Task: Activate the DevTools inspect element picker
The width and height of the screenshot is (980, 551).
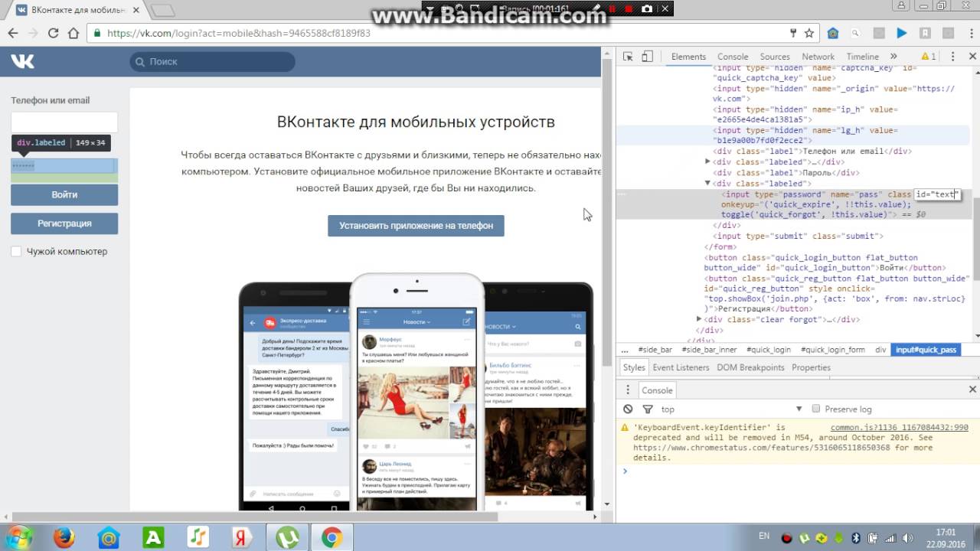Action: point(628,57)
